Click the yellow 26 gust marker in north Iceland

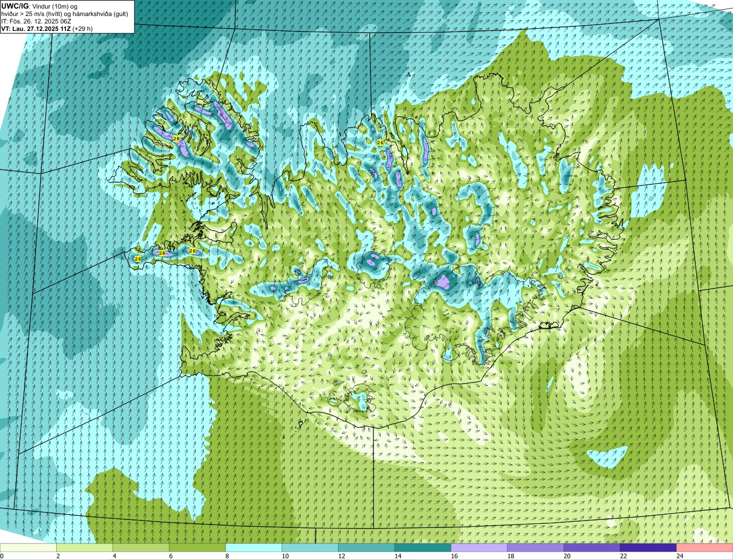tap(380, 142)
